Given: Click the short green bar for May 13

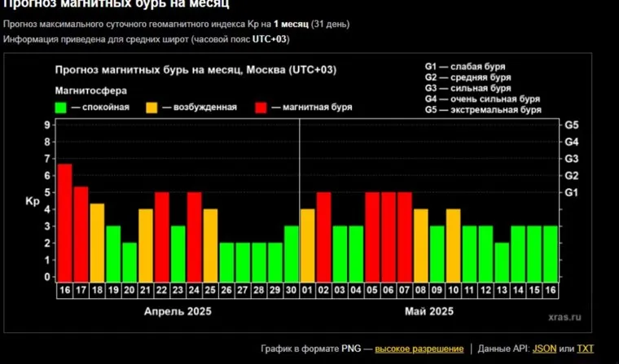Looking at the screenshot, I should point(502,259).
